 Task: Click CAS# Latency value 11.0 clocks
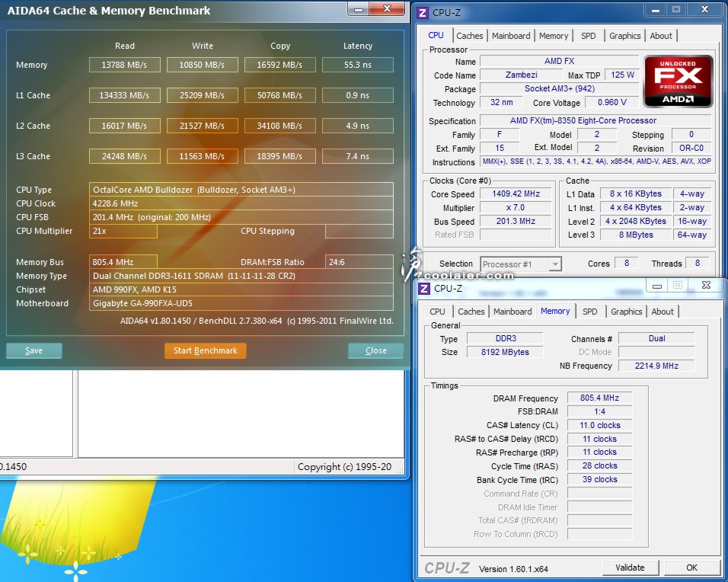[599, 426]
